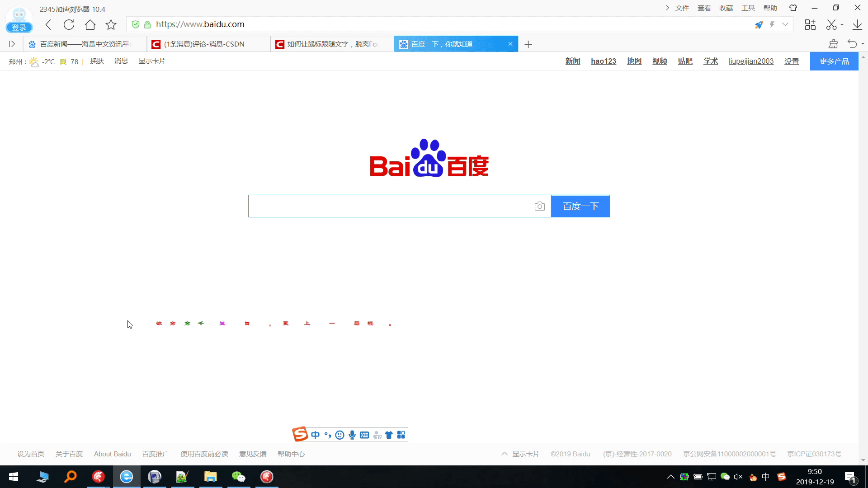Image resolution: width=868 pixels, height=488 pixels.
Task: Open Sogou soft keyboard icon
Action: (x=364, y=435)
